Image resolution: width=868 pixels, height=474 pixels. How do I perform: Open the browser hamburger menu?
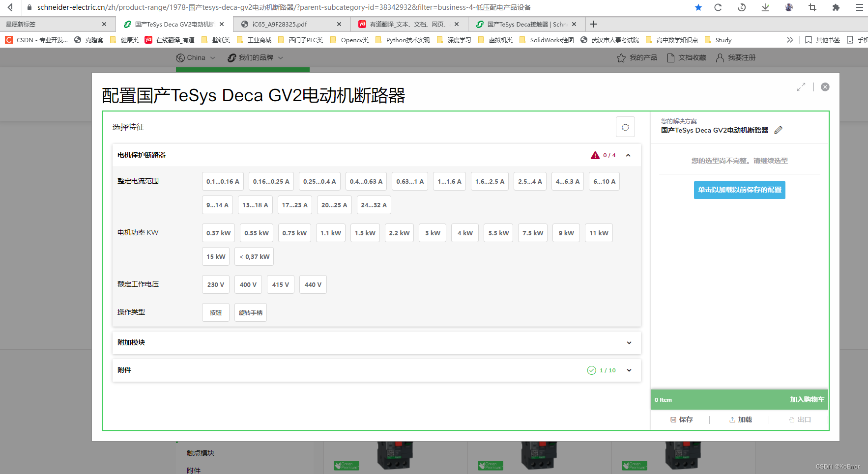[x=860, y=7]
